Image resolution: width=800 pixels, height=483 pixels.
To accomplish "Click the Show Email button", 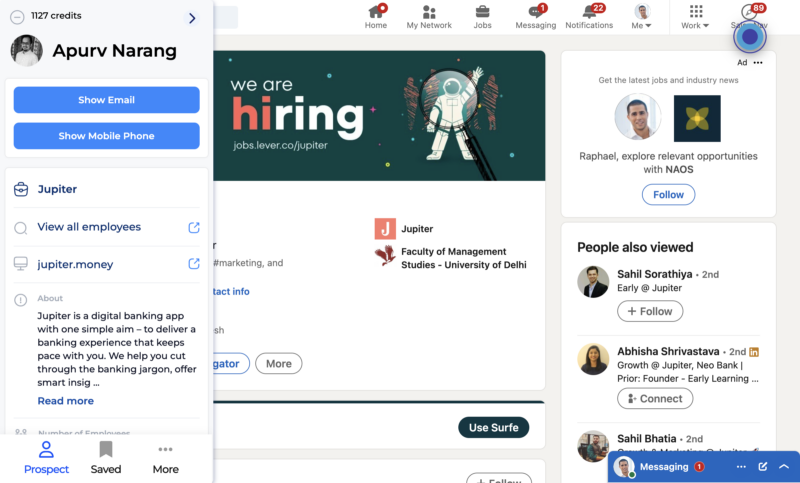I will tap(107, 100).
